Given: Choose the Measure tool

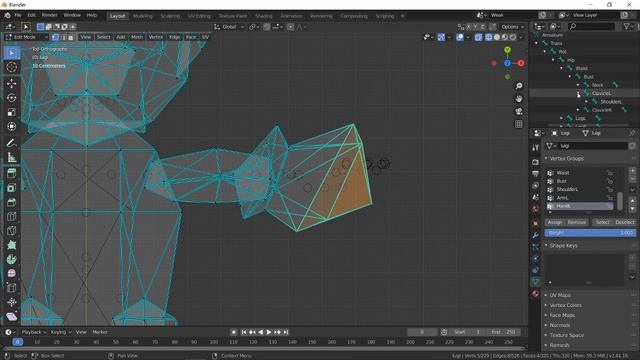Looking at the screenshot, I should 11,157.
